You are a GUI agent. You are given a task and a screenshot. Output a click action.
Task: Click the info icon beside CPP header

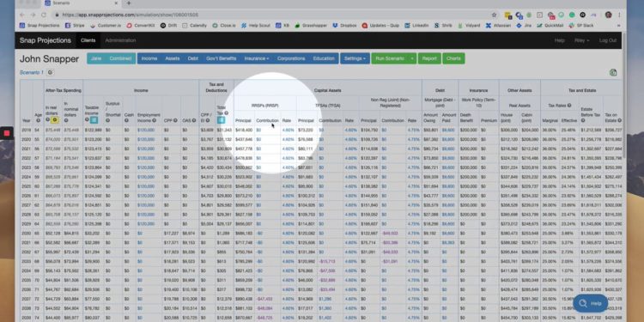[175, 120]
